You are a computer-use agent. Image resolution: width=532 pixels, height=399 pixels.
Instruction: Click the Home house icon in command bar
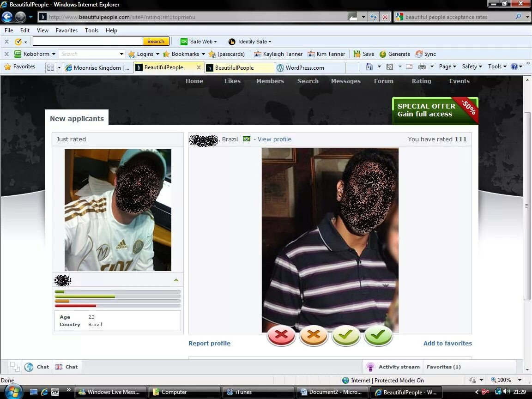coord(369,66)
